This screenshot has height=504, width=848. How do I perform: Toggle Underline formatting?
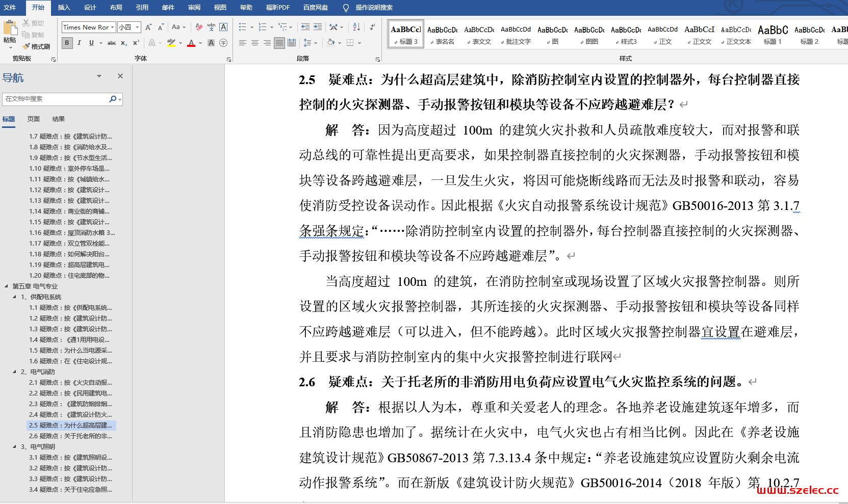point(91,43)
